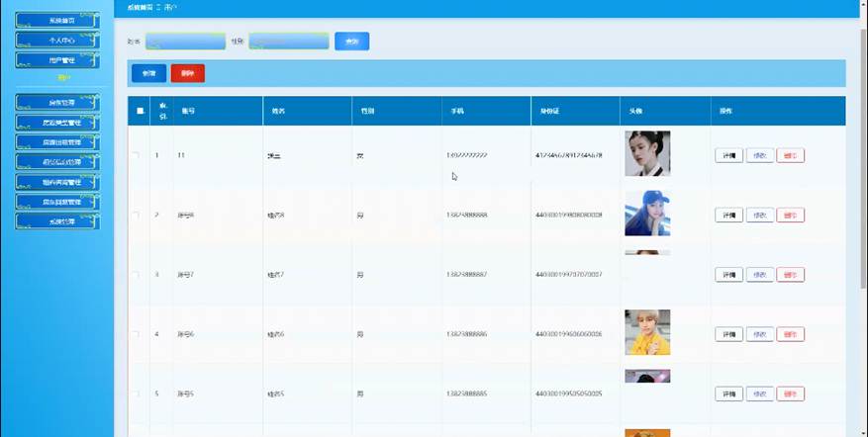Open 房源出租管理 in the sidebar
This screenshot has width=868, height=437.
coord(57,142)
